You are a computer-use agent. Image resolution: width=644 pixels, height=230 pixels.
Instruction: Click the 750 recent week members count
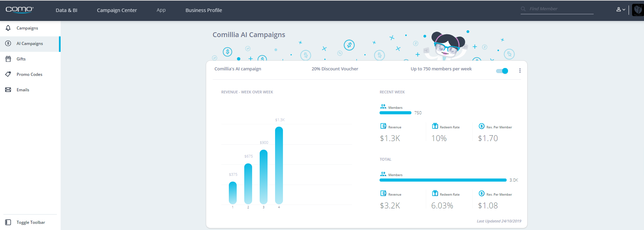click(418, 113)
